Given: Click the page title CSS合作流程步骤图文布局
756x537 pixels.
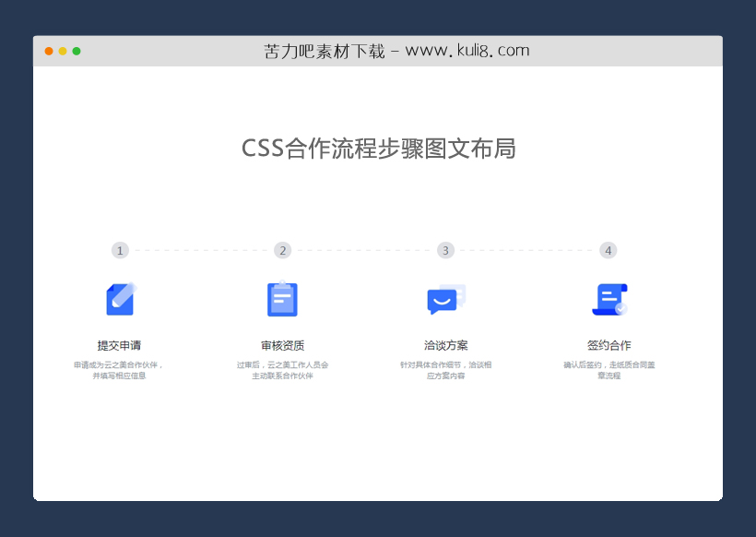Looking at the screenshot, I should (x=379, y=149).
